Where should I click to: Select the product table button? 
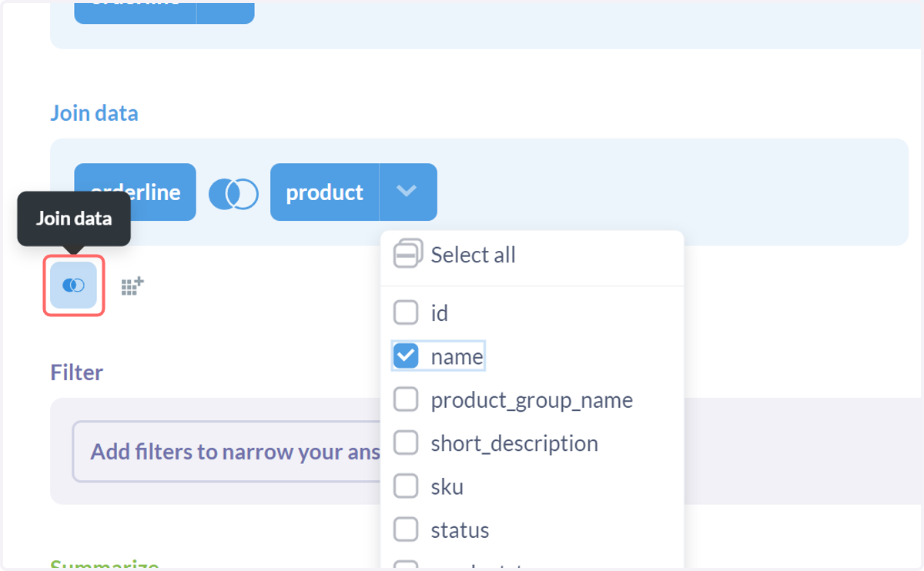[x=325, y=192]
